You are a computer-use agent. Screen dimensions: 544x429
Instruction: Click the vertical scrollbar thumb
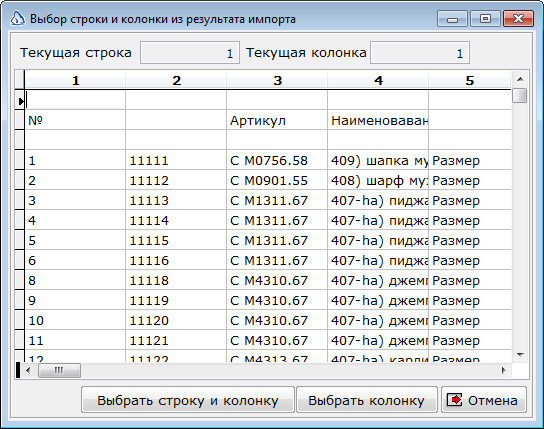[520, 96]
